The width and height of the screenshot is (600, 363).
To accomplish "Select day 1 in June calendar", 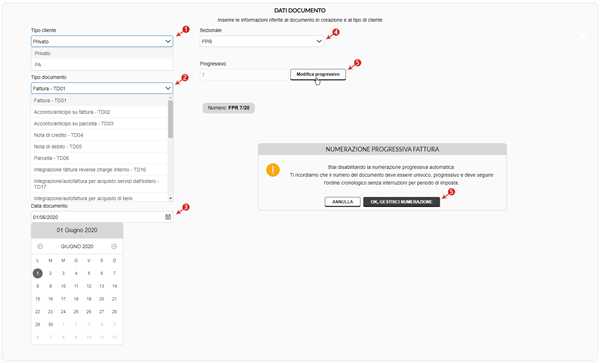I will click(x=38, y=273).
